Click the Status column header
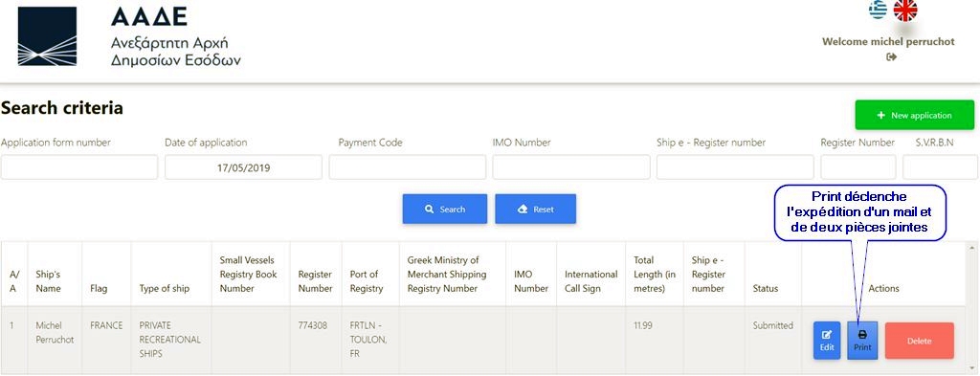This screenshot has width=980, height=376. click(x=766, y=289)
